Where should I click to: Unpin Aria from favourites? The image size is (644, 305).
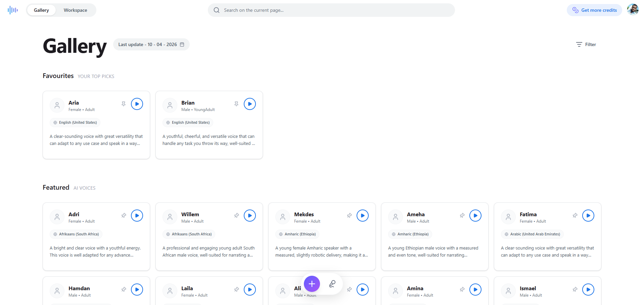pos(124,104)
